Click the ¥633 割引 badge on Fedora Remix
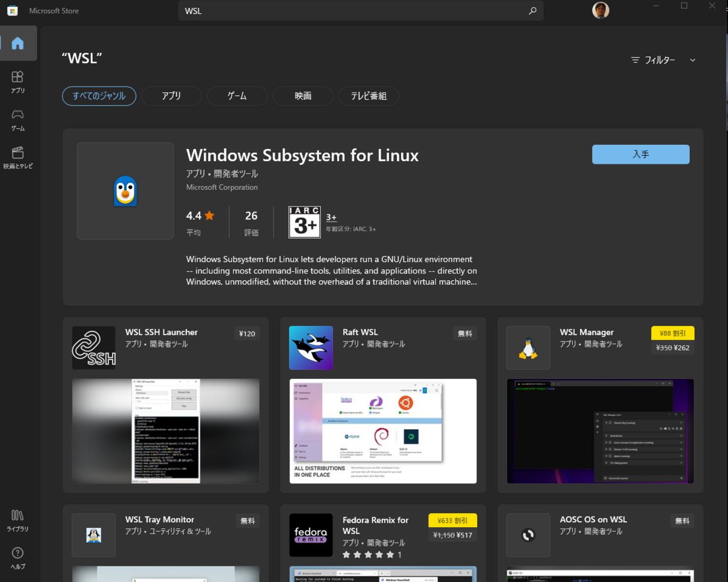This screenshot has width=728, height=582. click(452, 520)
